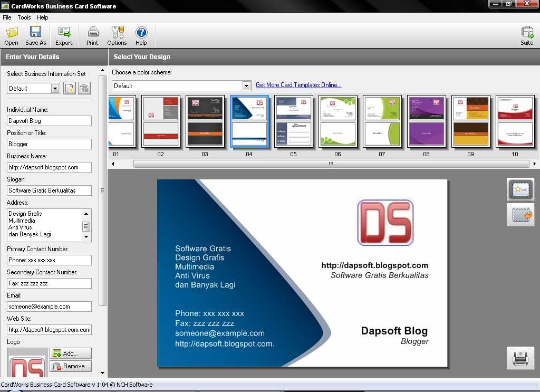Click the Secondary Contact Number field
This screenshot has height=392, width=540.
pyautogui.click(x=49, y=283)
